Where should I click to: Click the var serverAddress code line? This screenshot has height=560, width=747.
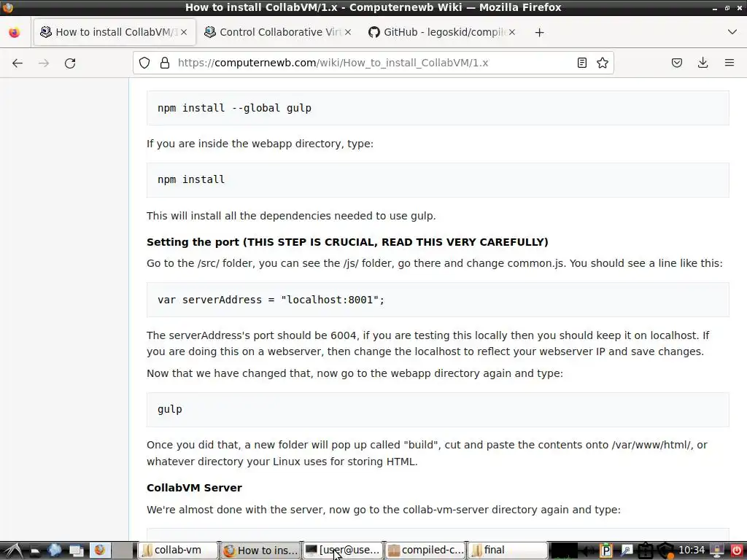point(271,300)
